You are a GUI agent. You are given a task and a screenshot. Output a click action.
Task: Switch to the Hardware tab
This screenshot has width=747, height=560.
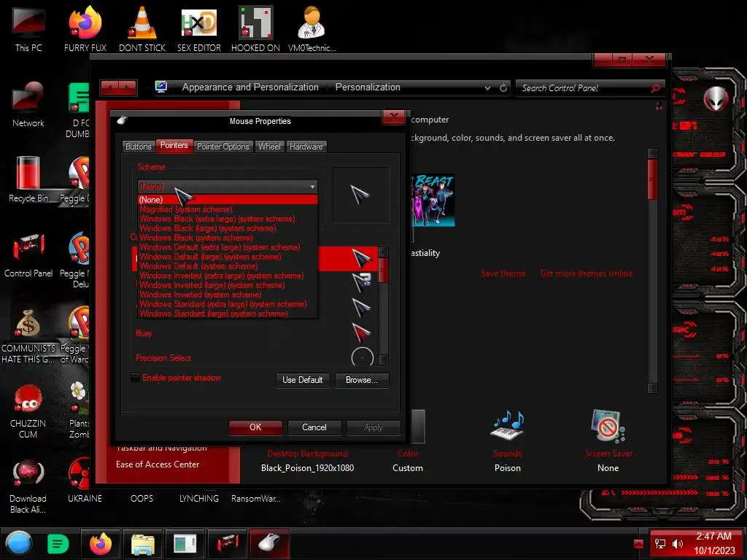pyautogui.click(x=306, y=146)
